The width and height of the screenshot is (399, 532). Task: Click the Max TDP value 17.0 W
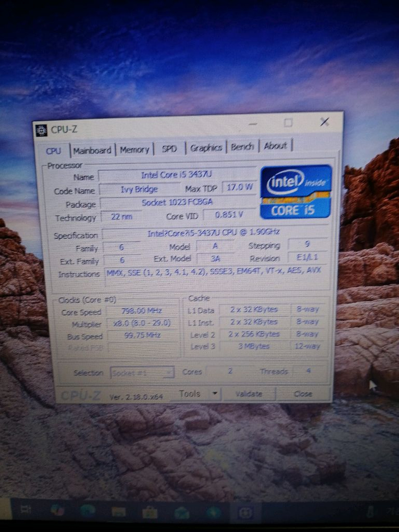coord(239,187)
